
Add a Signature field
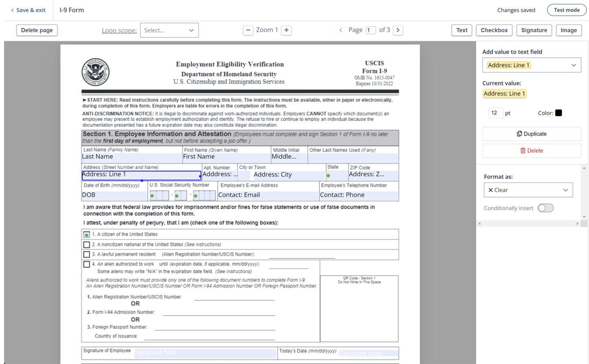(x=534, y=30)
